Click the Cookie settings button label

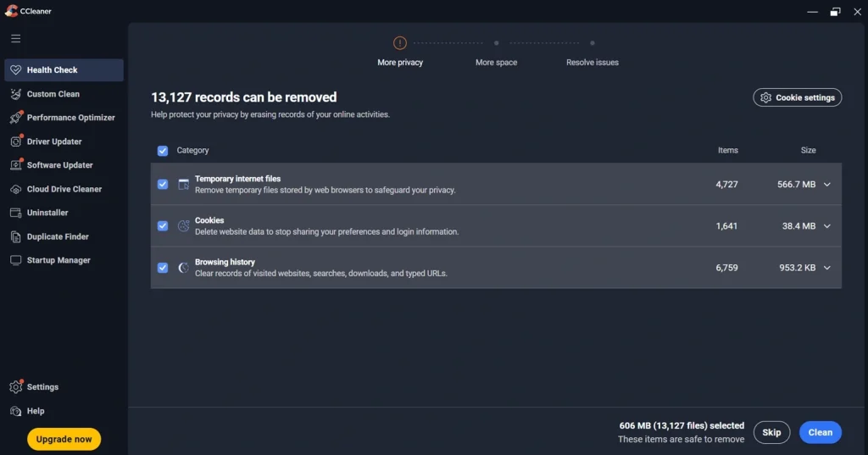coord(805,97)
